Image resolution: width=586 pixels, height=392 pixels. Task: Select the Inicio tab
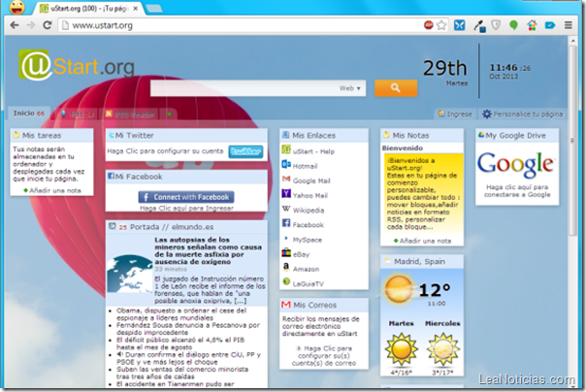[x=29, y=114]
